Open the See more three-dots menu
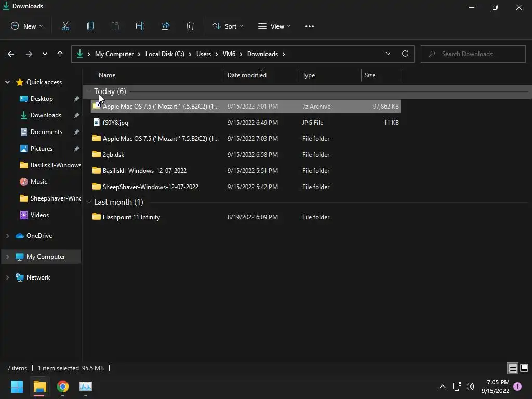Image resolution: width=532 pixels, height=399 pixels. point(310,26)
